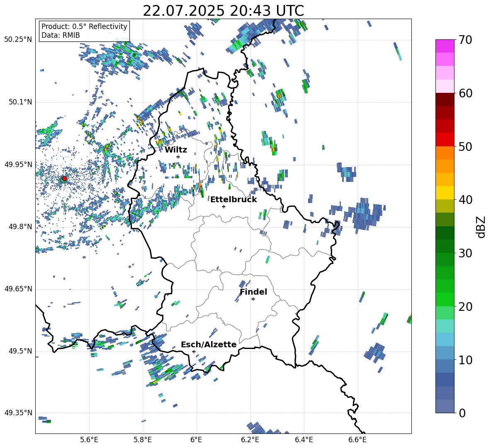This screenshot has width=491, height=448.
Task: Pick the orange swatch just below 50 dBZ
Action: (445, 153)
